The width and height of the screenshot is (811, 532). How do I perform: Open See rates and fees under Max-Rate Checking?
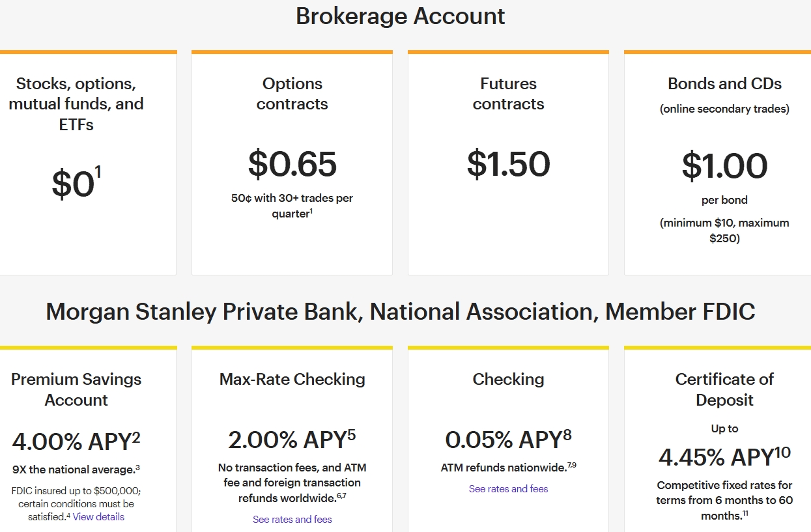pyautogui.click(x=292, y=520)
